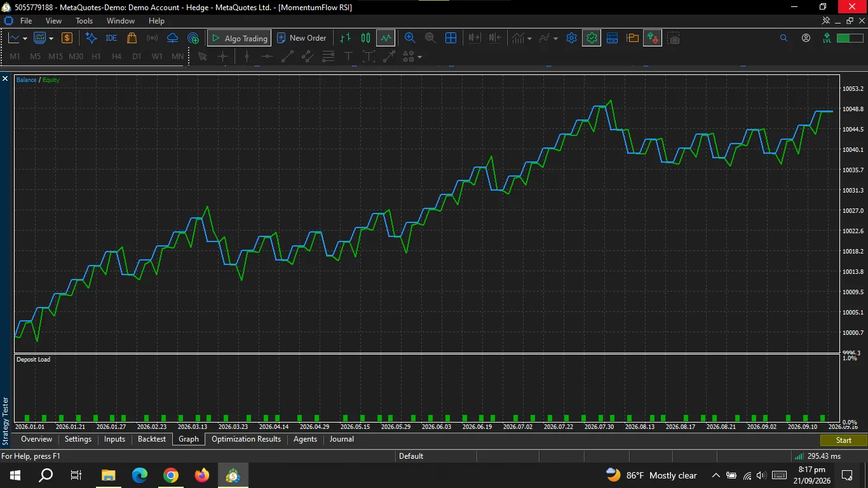
Task: Expand the new chart dropdown arrow
Action: coord(25,39)
